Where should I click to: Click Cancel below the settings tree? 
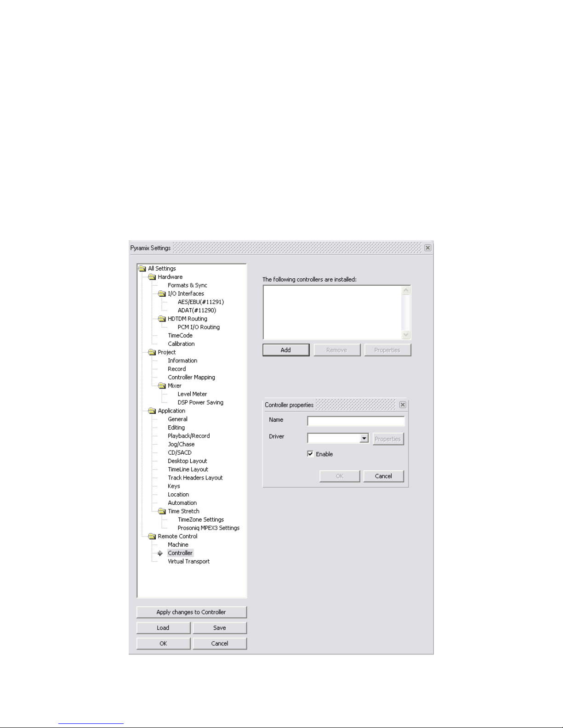pos(220,643)
